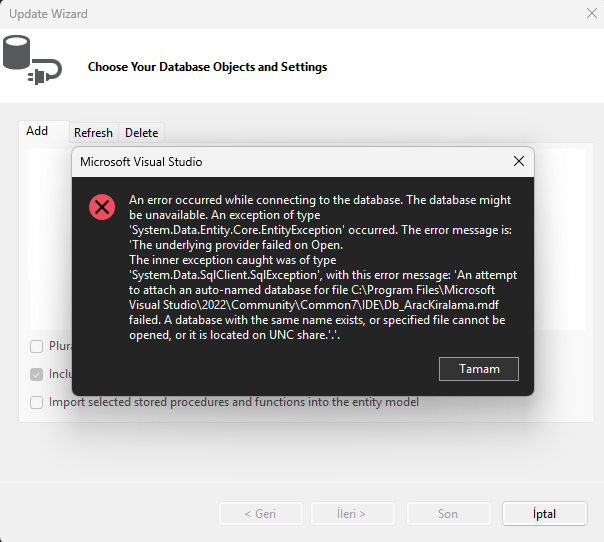
Task: Click the Choose Your Database Objects heading
Action: click(208, 67)
